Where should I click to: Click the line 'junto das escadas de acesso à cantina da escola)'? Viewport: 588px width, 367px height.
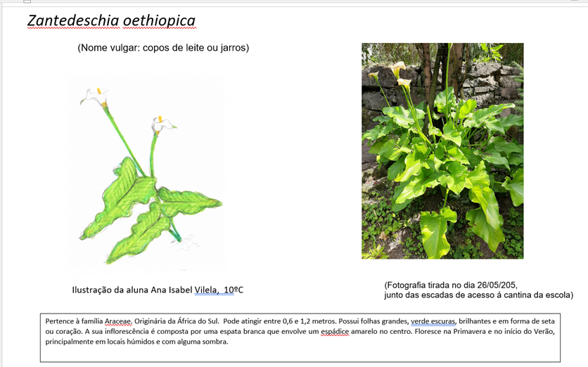[x=478, y=295]
